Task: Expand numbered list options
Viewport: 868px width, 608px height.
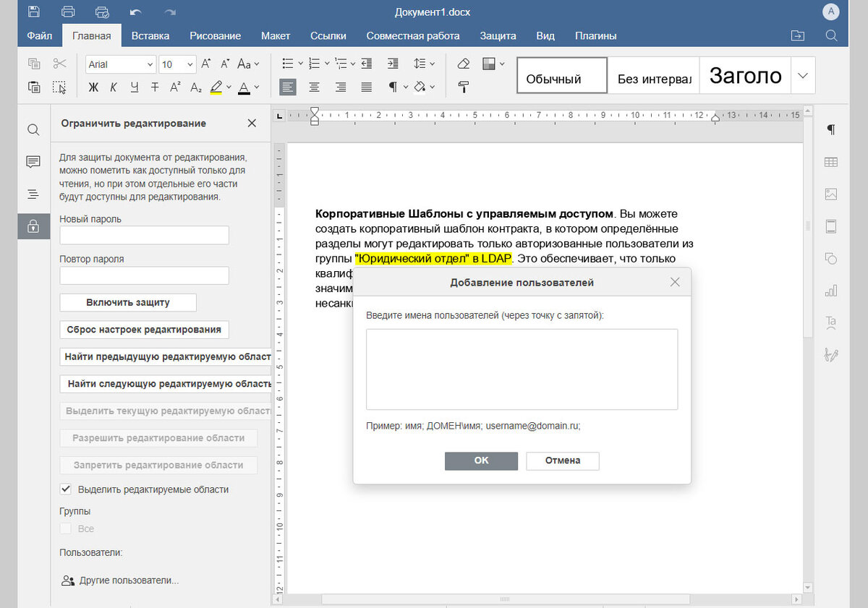Action: pos(326,64)
